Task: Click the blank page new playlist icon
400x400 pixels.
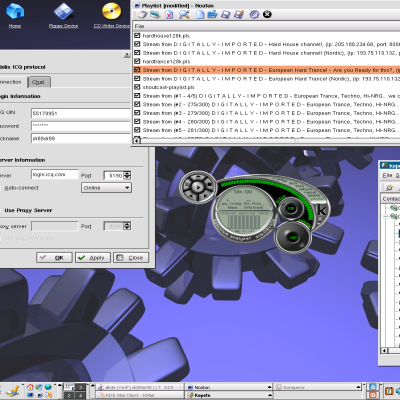Action: 200,15
